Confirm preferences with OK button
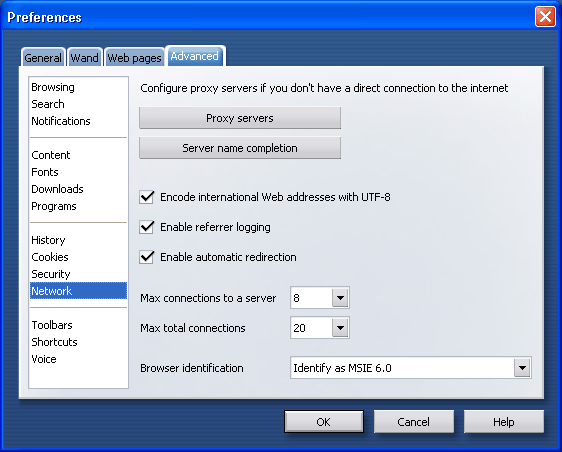This screenshot has height=452, width=562. click(324, 422)
